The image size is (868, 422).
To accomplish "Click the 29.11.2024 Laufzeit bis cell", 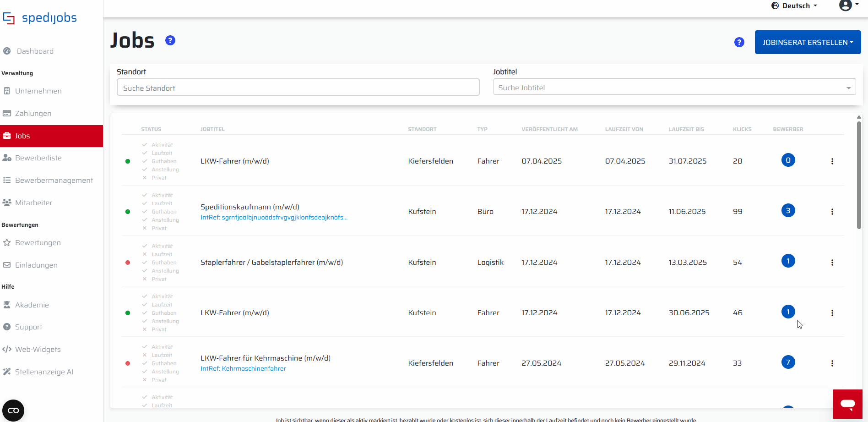I will (x=687, y=363).
